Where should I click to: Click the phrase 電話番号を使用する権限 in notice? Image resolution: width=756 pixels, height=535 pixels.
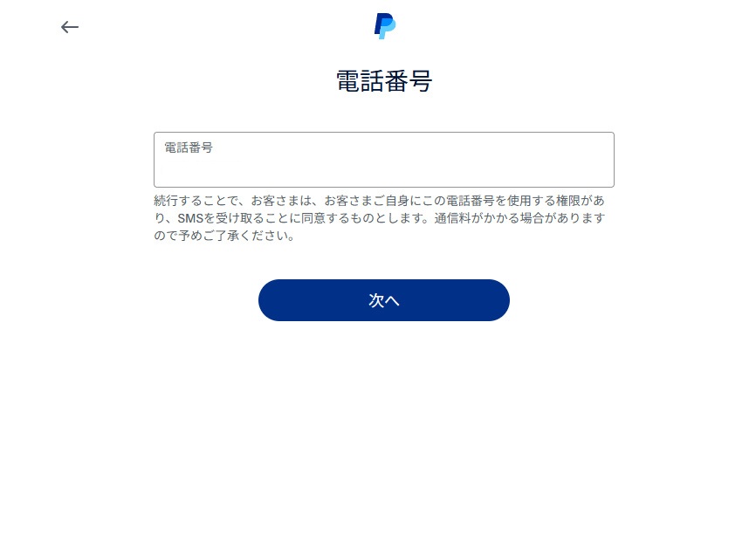click(x=512, y=201)
